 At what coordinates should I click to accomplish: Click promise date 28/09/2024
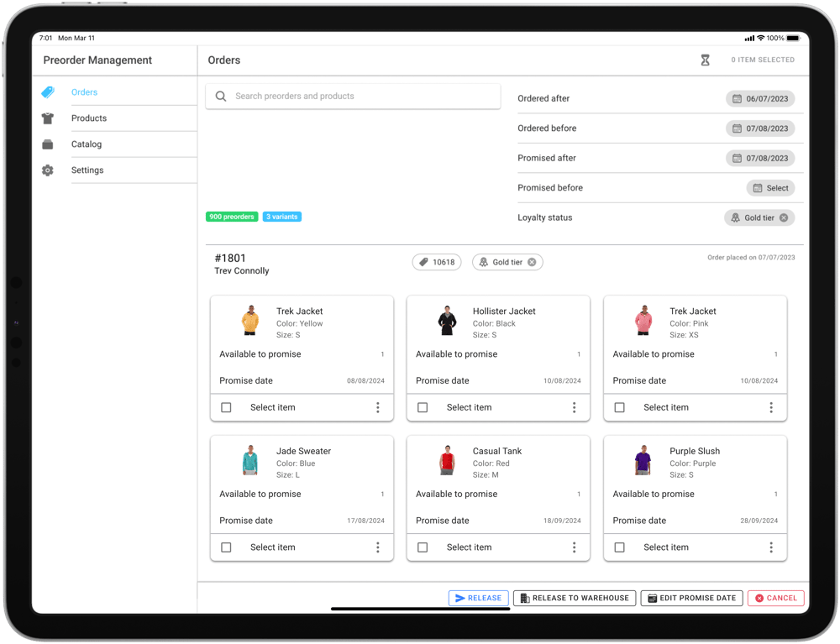point(759,521)
